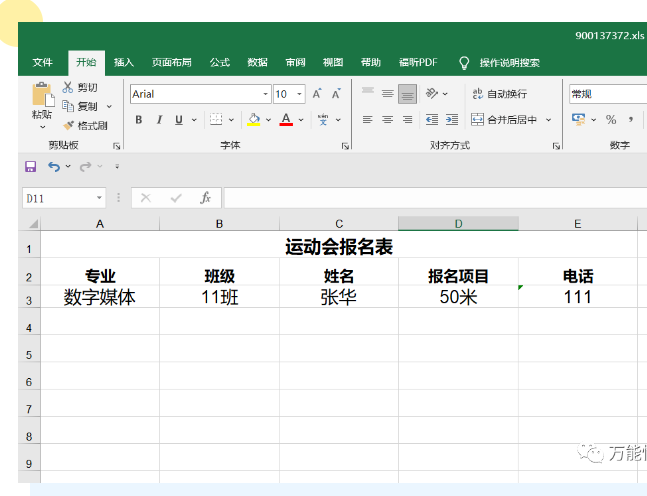This screenshot has width=647, height=496.
Task: Select the 运动会报名表 title cell
Action: 339,245
